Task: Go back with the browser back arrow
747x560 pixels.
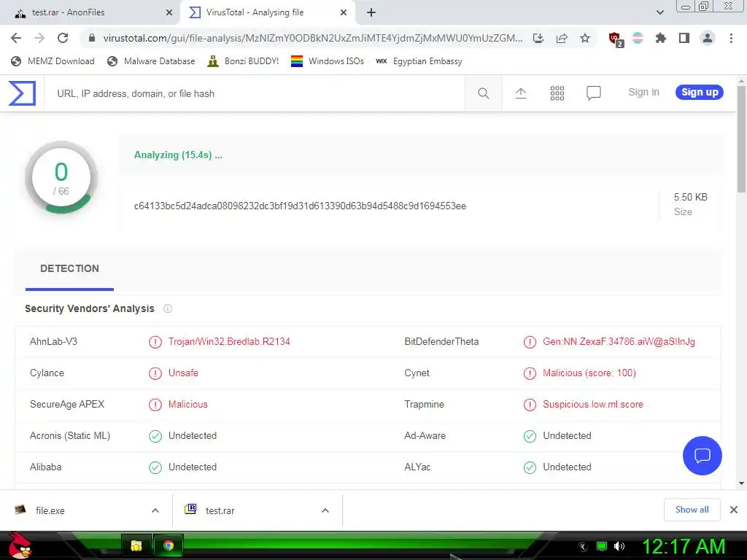Action: click(16, 38)
